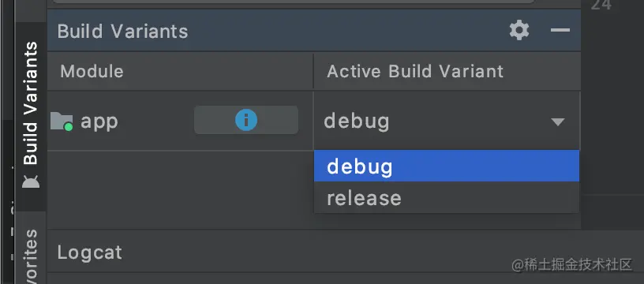The width and height of the screenshot is (644, 284).
Task: Click the Module column header
Action: [x=92, y=72]
